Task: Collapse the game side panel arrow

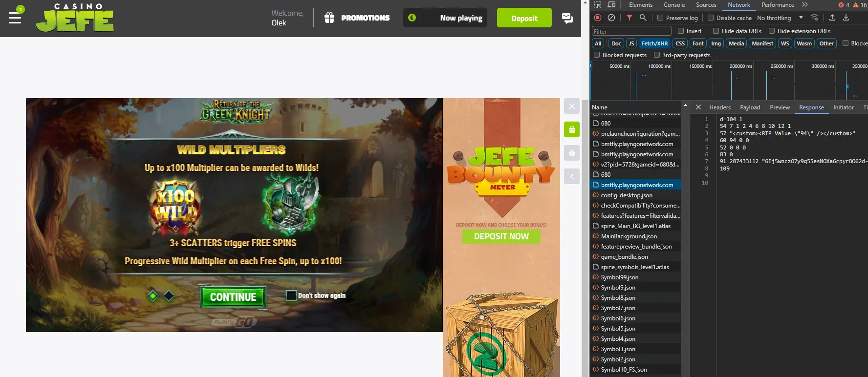Action: tap(572, 176)
